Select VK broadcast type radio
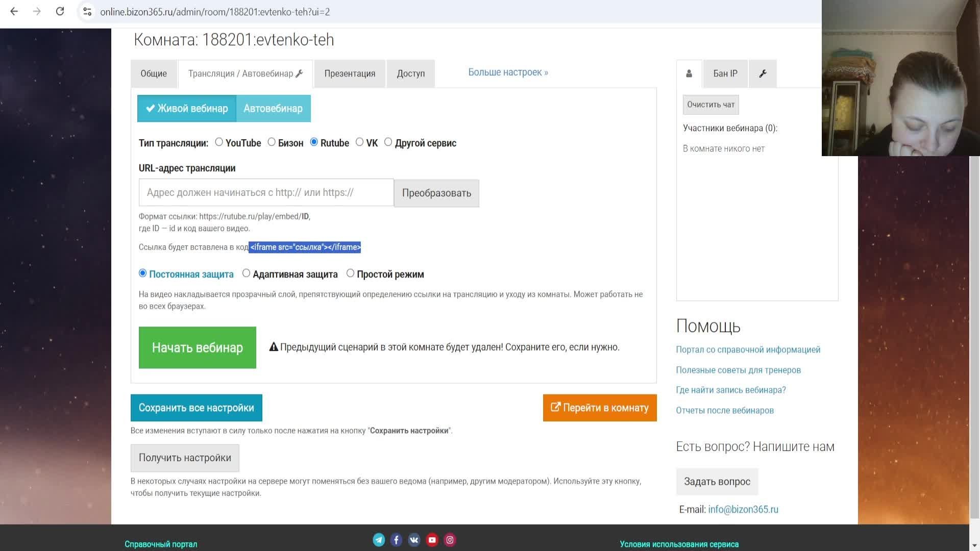980x551 pixels. [x=359, y=142]
